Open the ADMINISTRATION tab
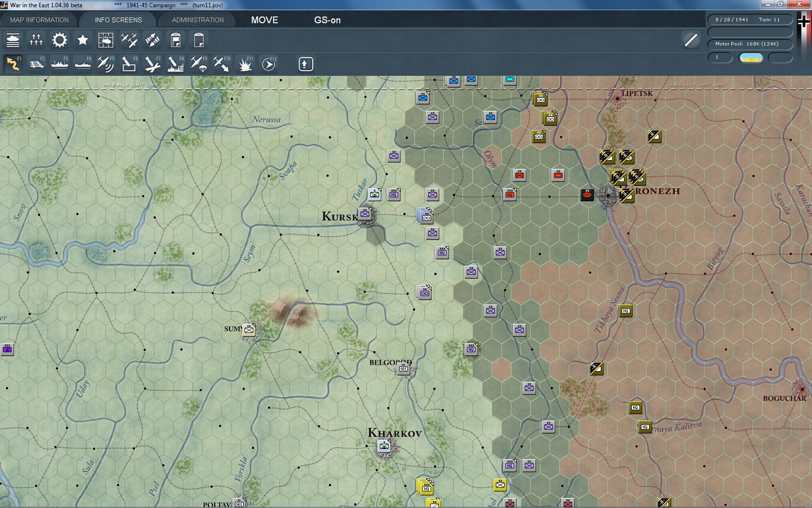Viewport: 812px width, 508px height. (x=198, y=20)
